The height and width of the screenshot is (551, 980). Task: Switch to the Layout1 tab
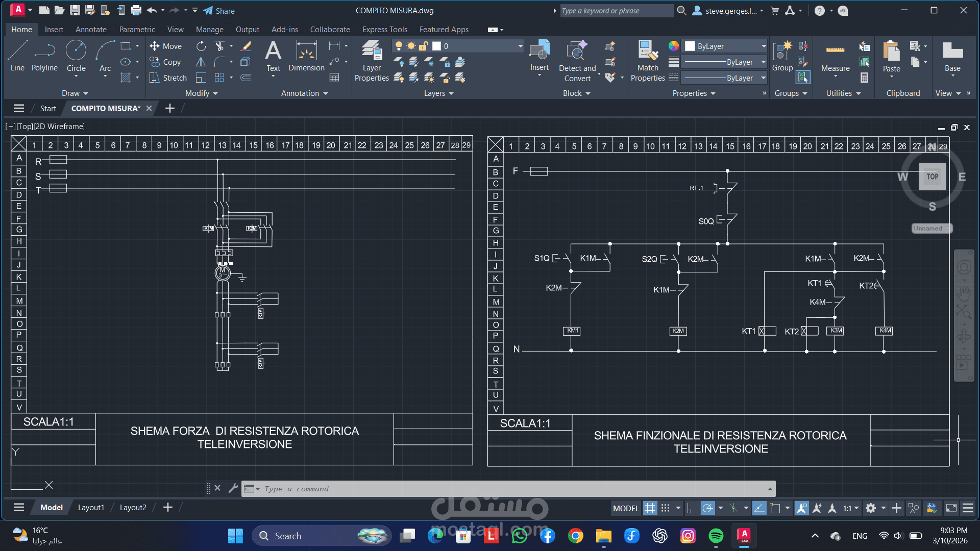[x=91, y=508]
